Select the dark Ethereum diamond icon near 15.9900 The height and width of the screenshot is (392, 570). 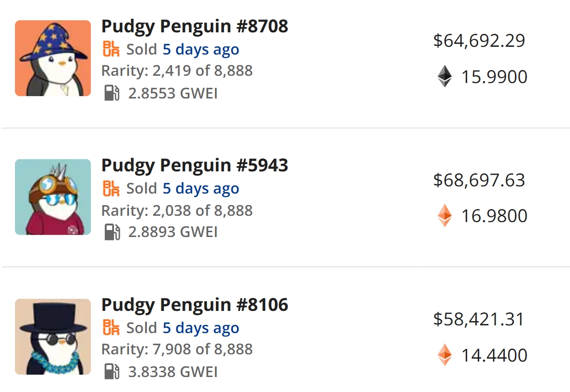pos(444,77)
